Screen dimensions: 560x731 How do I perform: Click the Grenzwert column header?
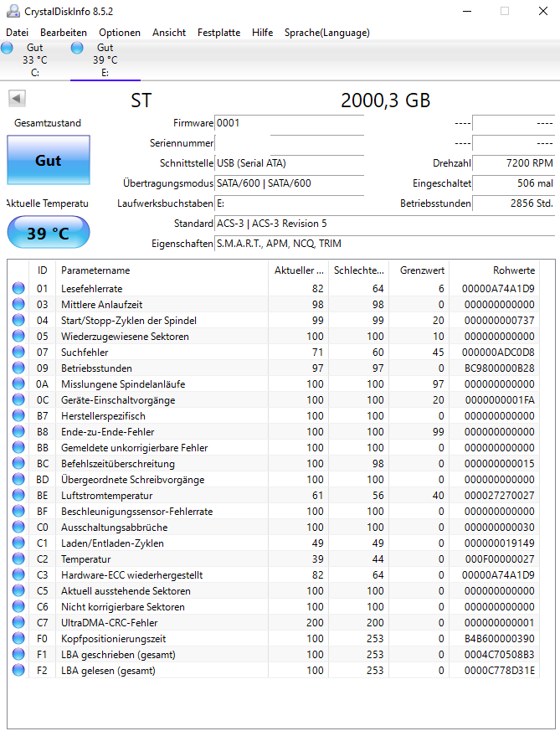tap(419, 270)
